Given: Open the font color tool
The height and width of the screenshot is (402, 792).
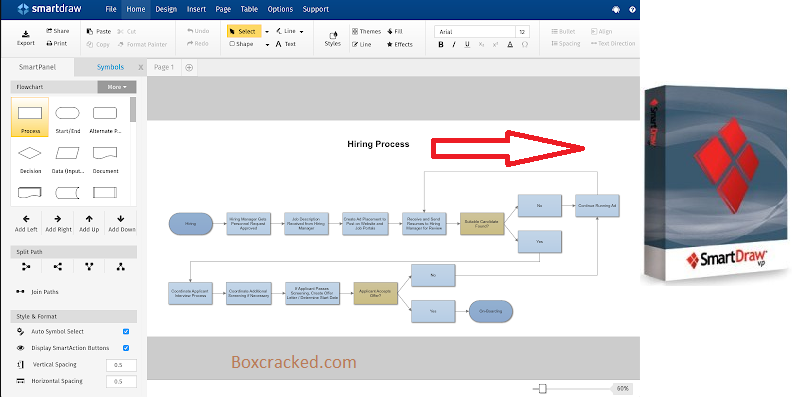Looking at the screenshot, I should pos(510,44).
